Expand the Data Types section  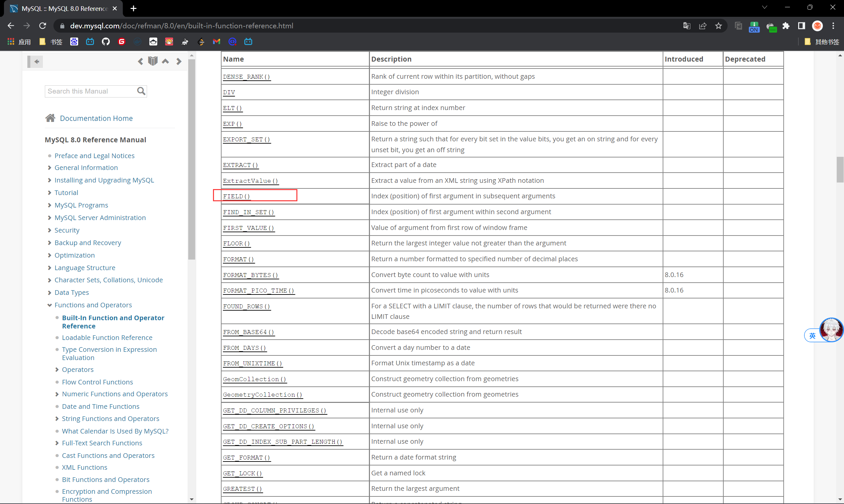tap(50, 293)
